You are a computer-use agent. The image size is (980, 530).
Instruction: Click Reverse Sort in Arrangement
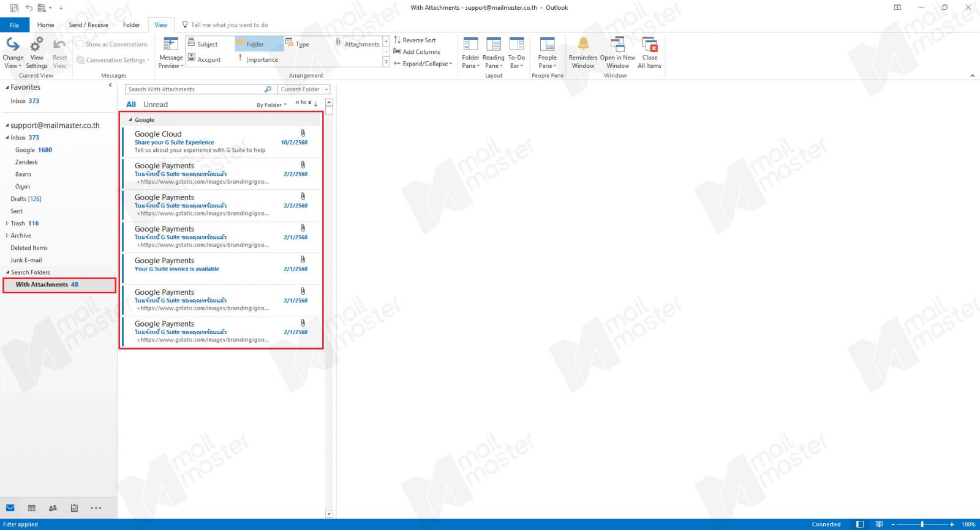click(415, 40)
